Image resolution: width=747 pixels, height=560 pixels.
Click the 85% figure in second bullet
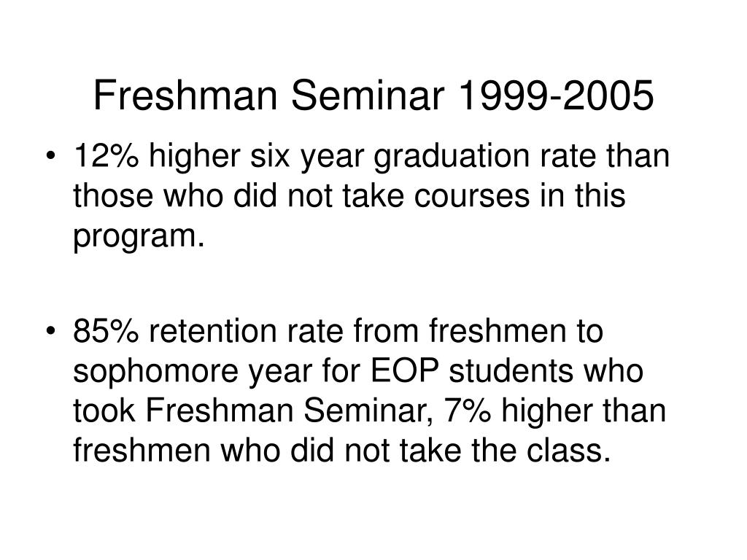106,331
